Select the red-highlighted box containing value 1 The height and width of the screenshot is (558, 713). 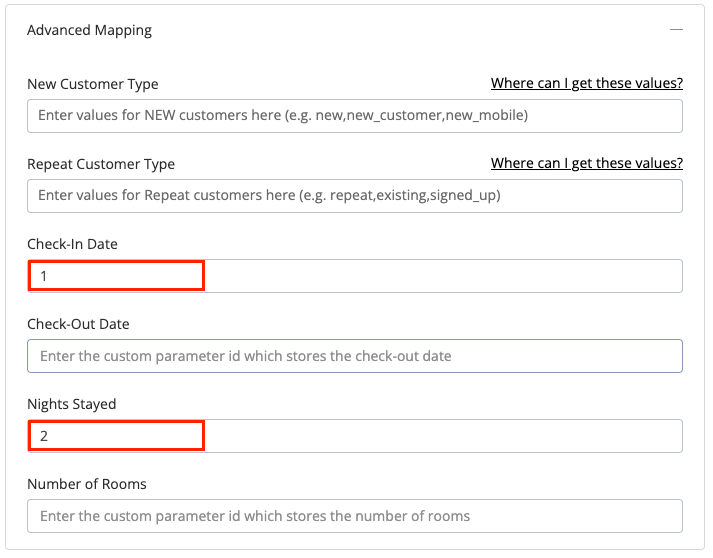coord(116,276)
